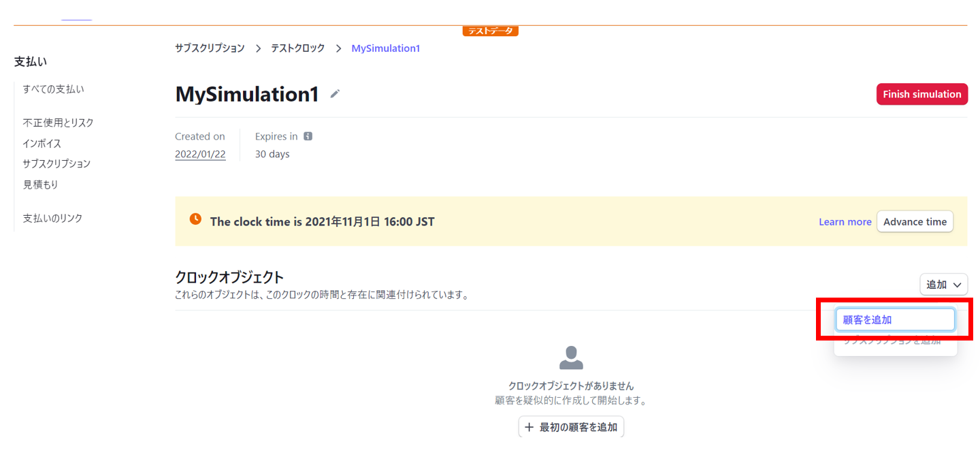Click the clock icon in the yellow banner
The width and height of the screenshot is (980, 474).
(x=195, y=219)
